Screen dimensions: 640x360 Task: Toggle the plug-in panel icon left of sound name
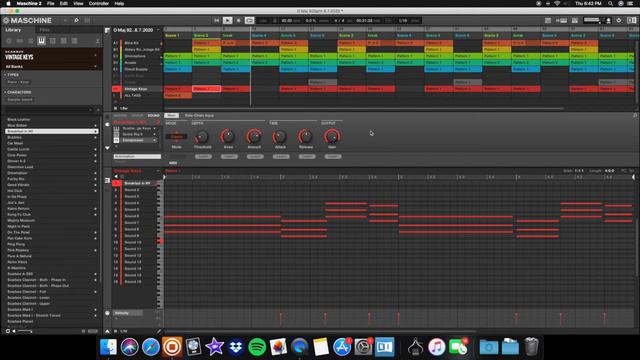click(107, 124)
